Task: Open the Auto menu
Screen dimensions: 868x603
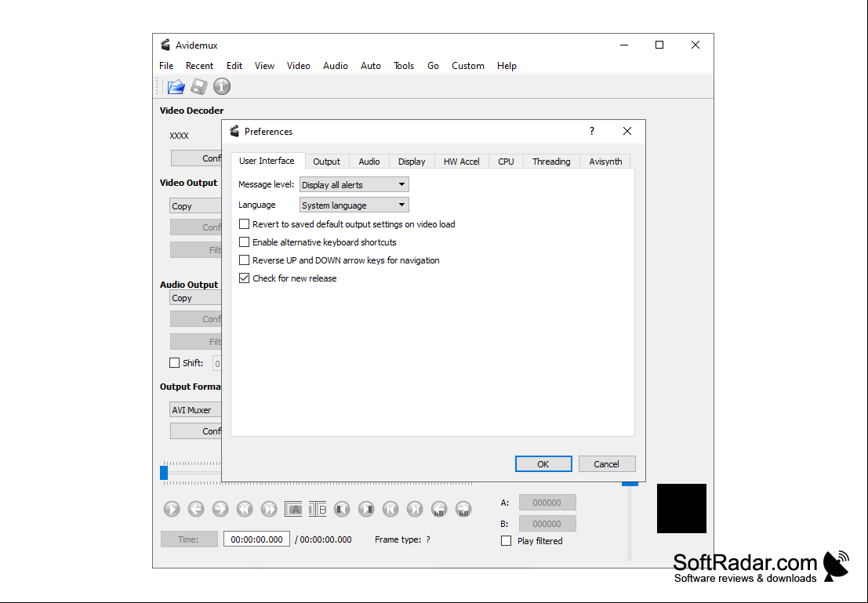Action: pyautogui.click(x=371, y=65)
